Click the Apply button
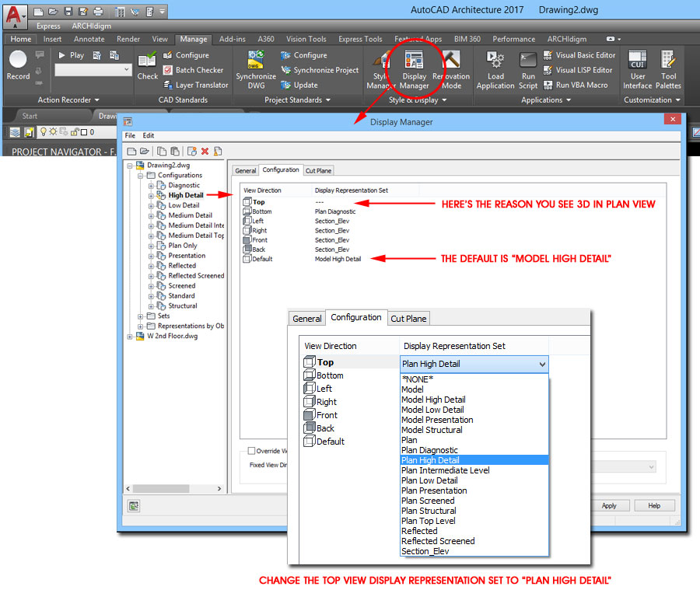The image size is (700, 590). [x=609, y=505]
